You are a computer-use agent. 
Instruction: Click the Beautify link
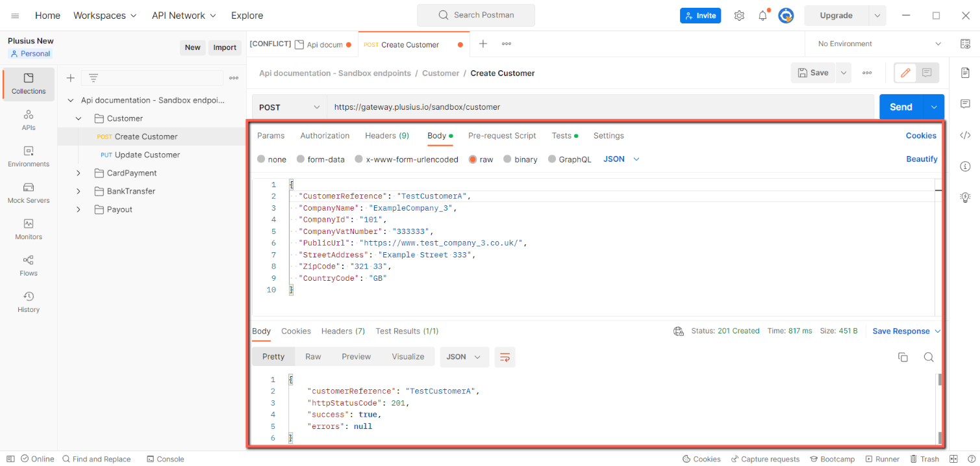[x=922, y=159]
